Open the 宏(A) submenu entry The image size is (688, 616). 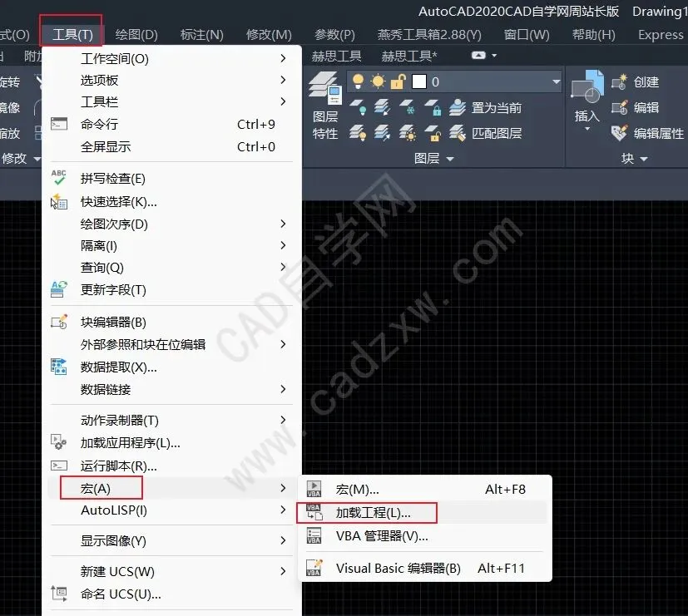[x=171, y=488]
